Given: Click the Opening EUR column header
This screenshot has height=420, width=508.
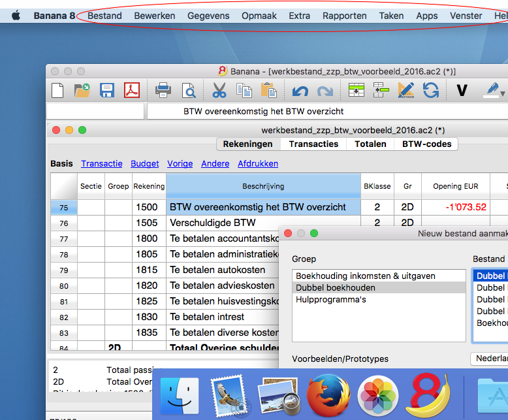Looking at the screenshot, I should point(456,186).
